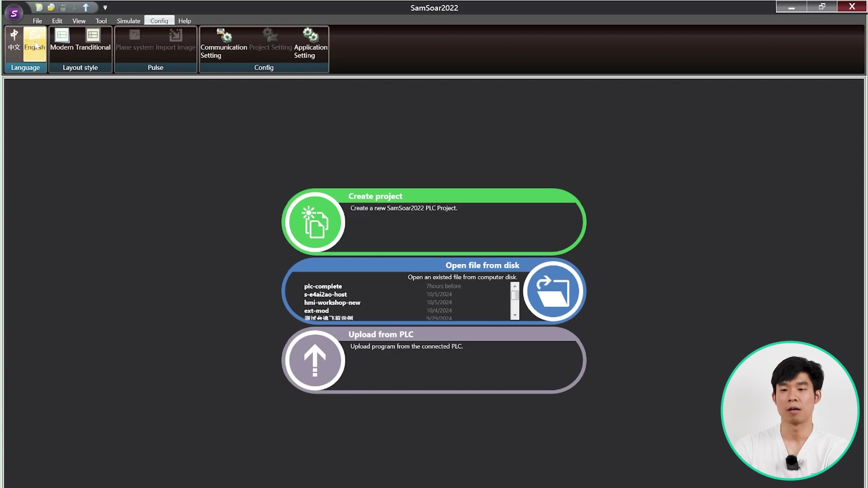Screen dimensions: 868x488
Task: Select the Config ribbon tab
Action: (x=159, y=21)
